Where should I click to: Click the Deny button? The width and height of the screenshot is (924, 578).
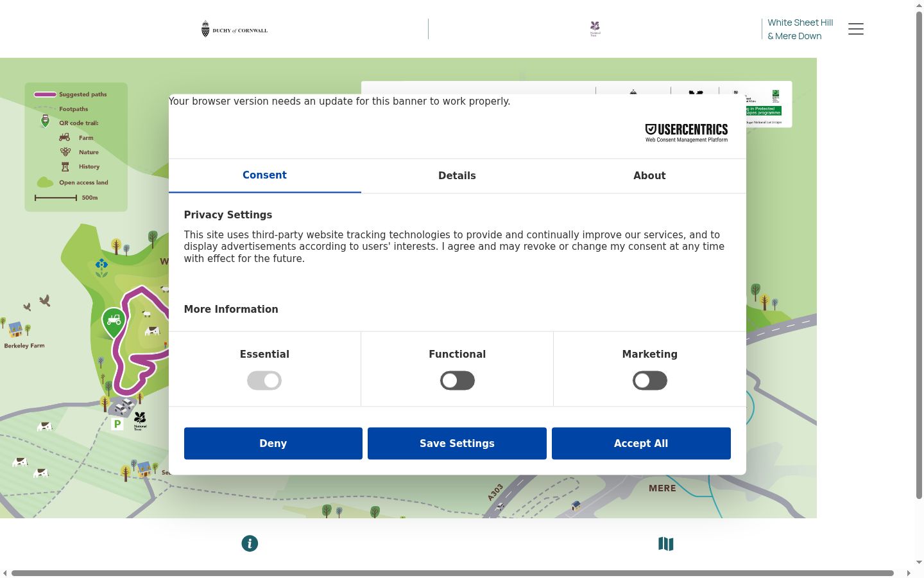[x=273, y=443]
